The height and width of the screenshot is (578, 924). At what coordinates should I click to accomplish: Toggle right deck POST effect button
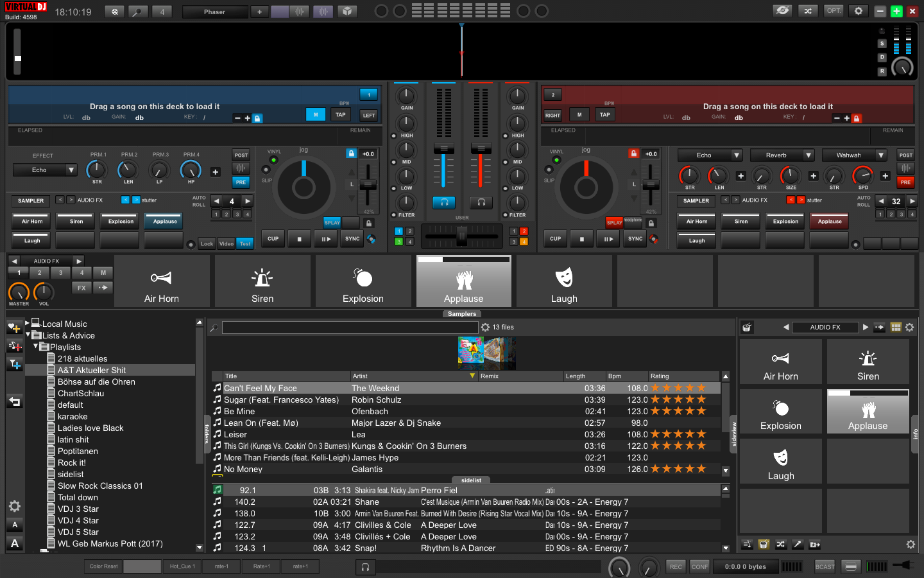pyautogui.click(x=905, y=155)
